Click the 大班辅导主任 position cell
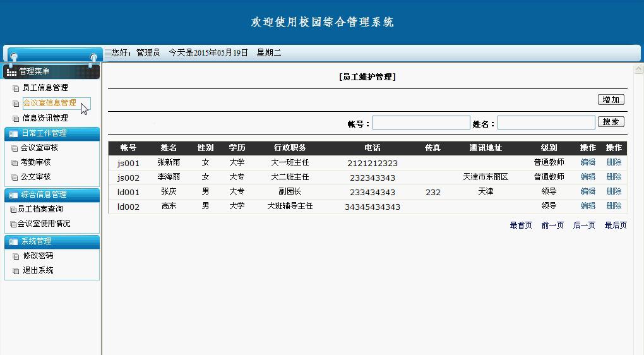 tap(290, 205)
